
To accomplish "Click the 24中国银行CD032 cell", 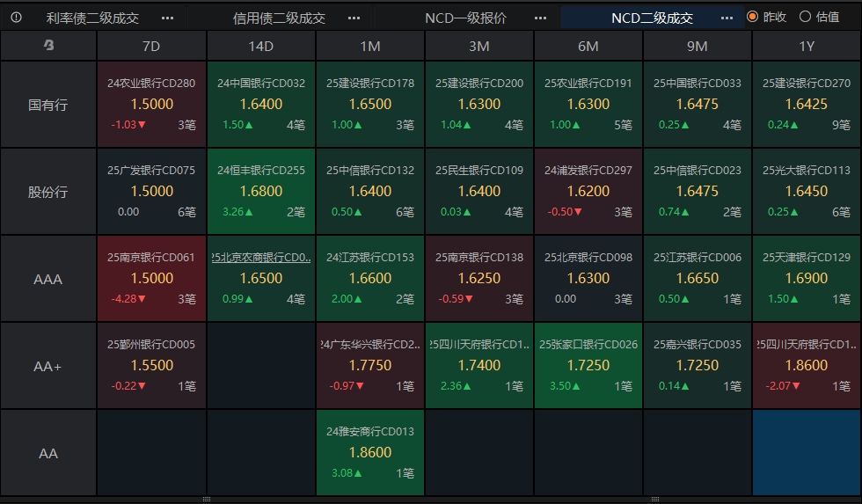I will tap(261, 105).
